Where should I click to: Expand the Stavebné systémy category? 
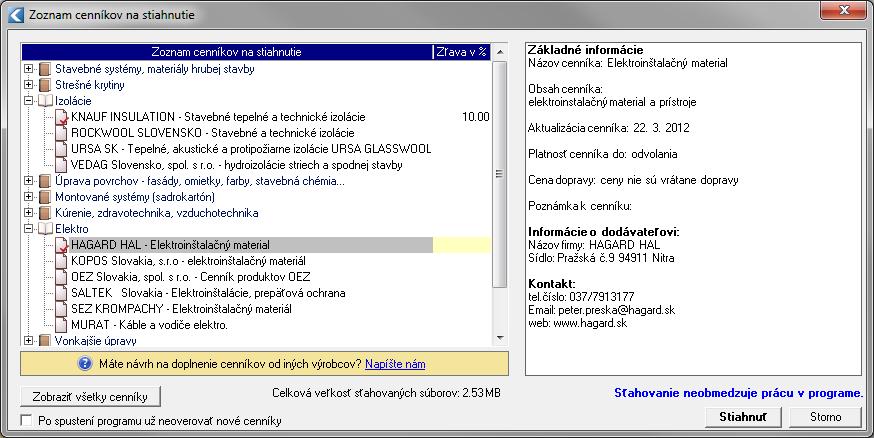[28, 69]
